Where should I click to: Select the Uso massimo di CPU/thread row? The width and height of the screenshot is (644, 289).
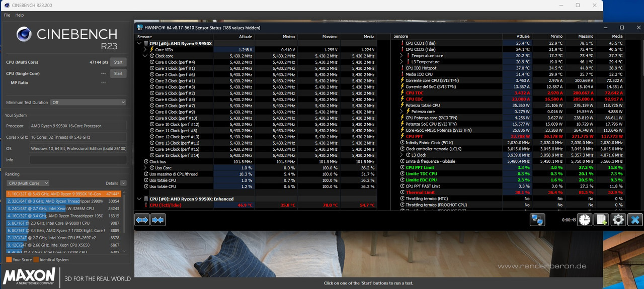tap(256, 174)
